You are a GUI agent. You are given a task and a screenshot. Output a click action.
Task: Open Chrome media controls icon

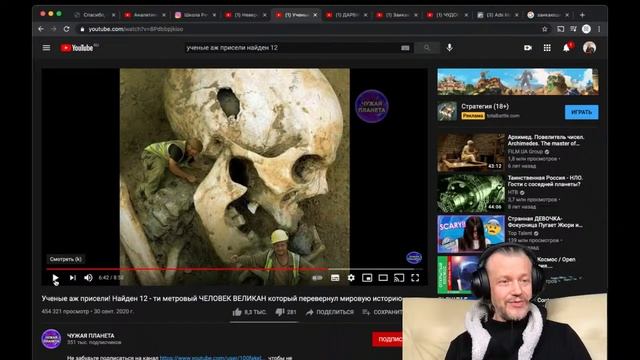[573, 29]
